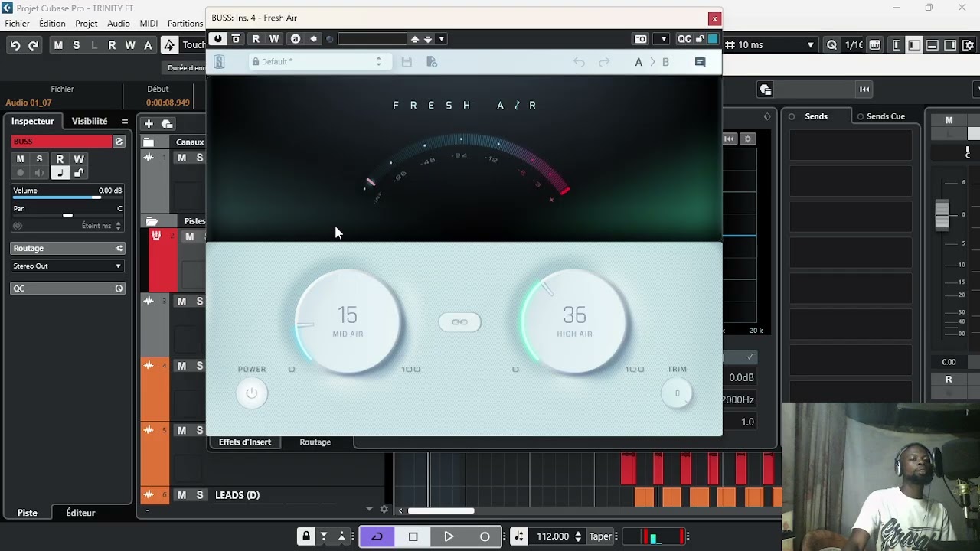Save the Fresh Air preset with disk icon
This screenshot has height=551, width=980.
coord(407,62)
